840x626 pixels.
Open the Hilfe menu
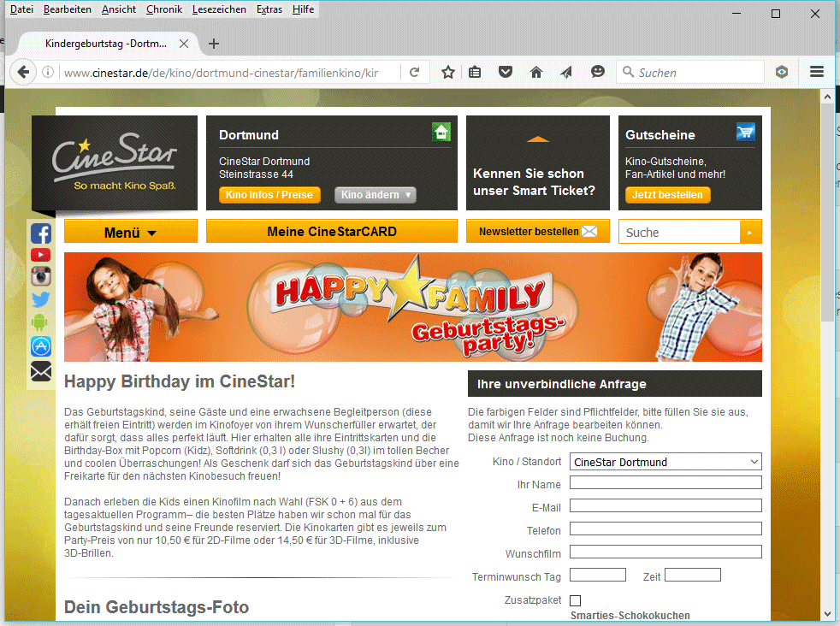[x=303, y=9]
